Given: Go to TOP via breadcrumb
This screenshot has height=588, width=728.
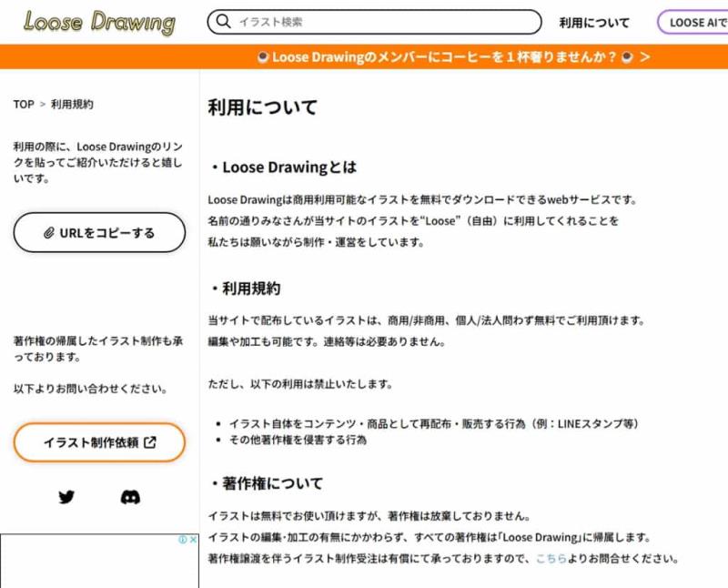Looking at the screenshot, I should click(24, 104).
